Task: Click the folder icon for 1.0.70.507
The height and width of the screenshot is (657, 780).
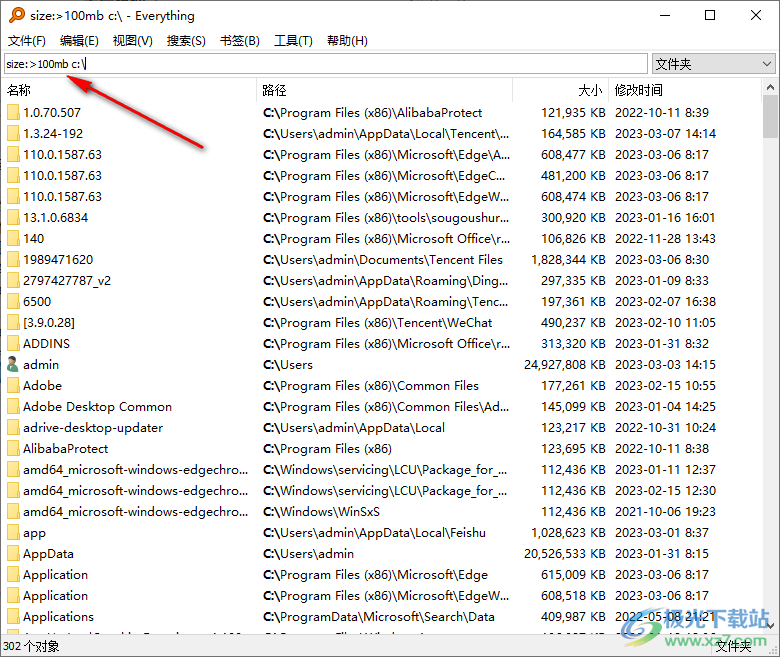Action: pyautogui.click(x=13, y=113)
